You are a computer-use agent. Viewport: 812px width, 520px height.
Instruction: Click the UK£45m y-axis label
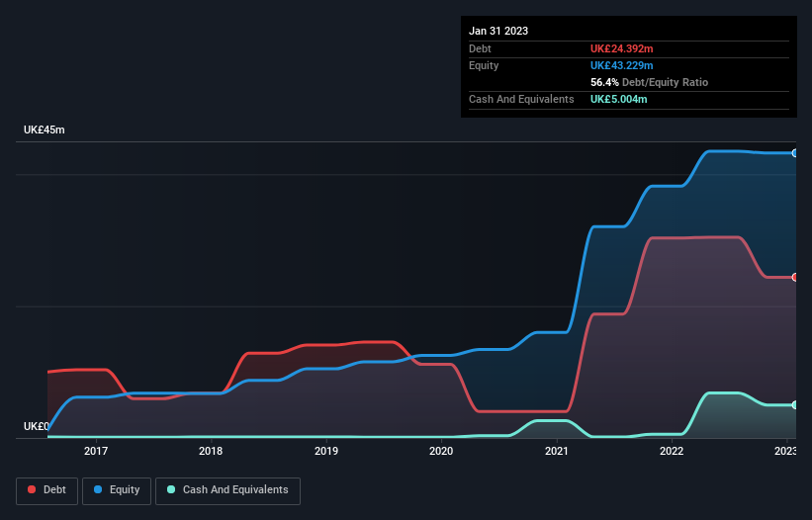(x=45, y=130)
